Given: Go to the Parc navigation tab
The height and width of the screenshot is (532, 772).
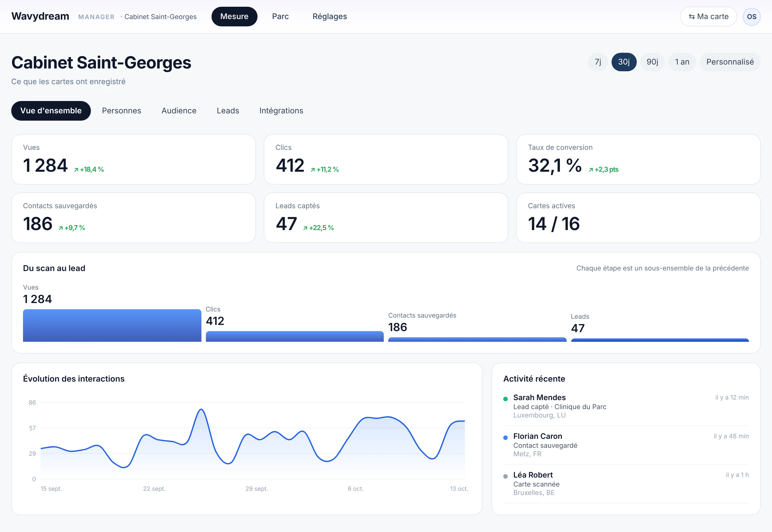Looking at the screenshot, I should point(280,17).
